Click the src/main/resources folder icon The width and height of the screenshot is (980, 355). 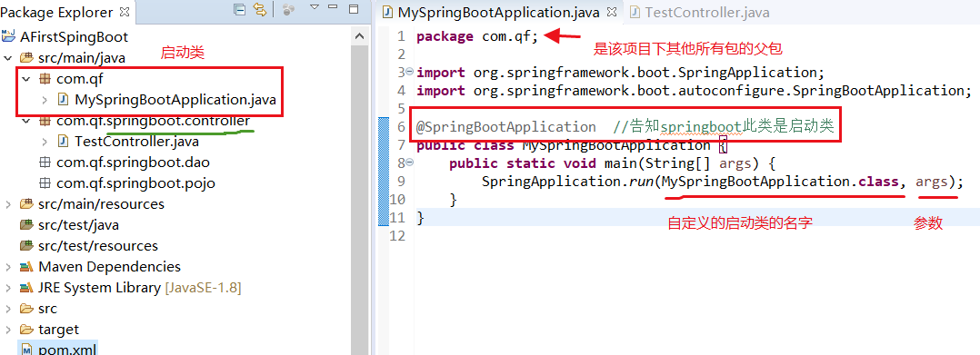tap(27, 204)
